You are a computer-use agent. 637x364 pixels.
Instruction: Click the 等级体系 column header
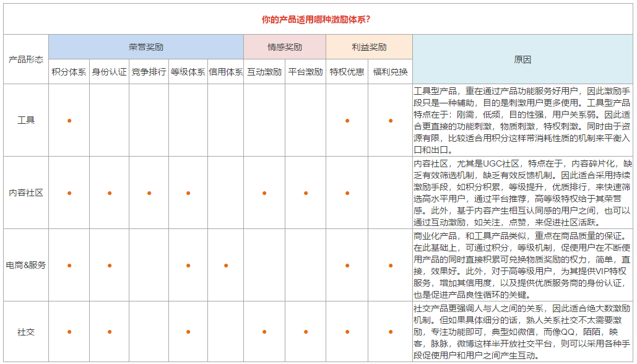point(188,72)
